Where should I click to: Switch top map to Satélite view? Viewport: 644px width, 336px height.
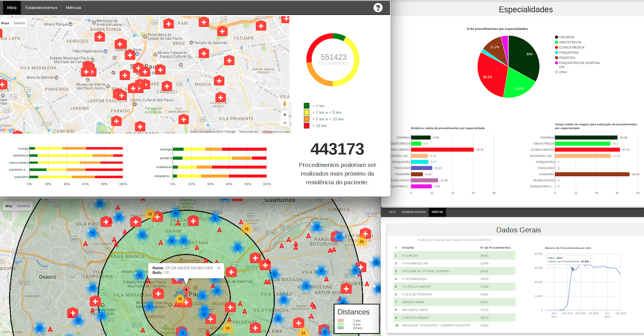click(19, 23)
